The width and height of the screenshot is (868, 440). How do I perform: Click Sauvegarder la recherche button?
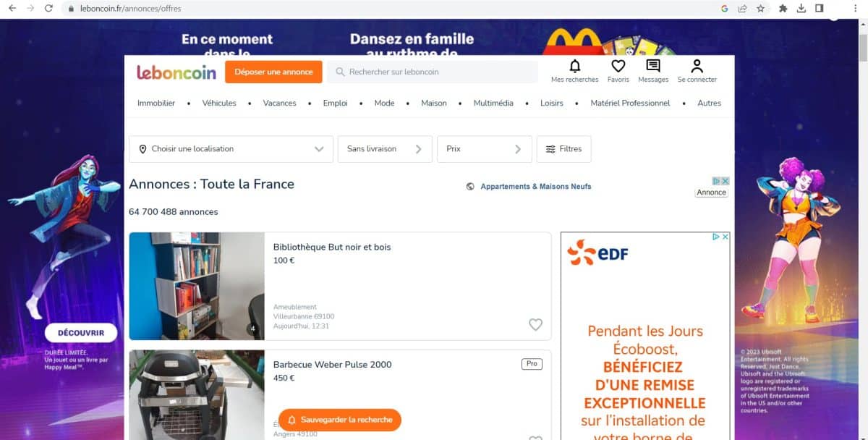(x=339, y=420)
